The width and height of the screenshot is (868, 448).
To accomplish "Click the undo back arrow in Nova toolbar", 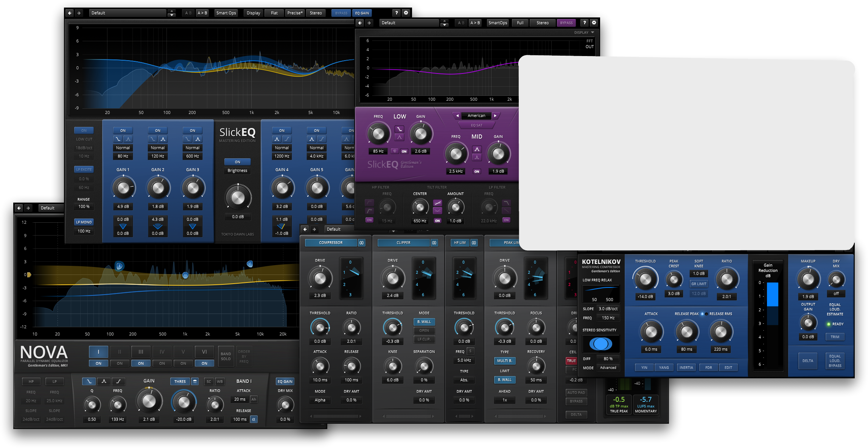I will coord(19,208).
